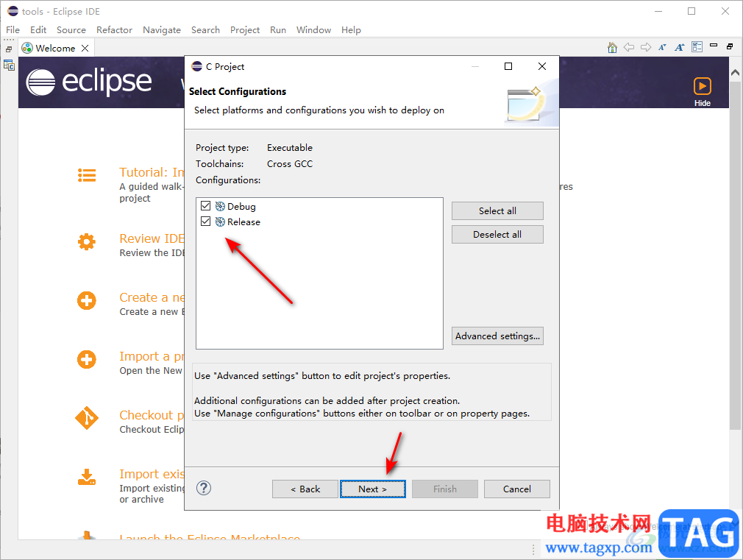Viewport: 743px width, 560px height.
Task: Click Import existing download icon
Action: (87, 477)
